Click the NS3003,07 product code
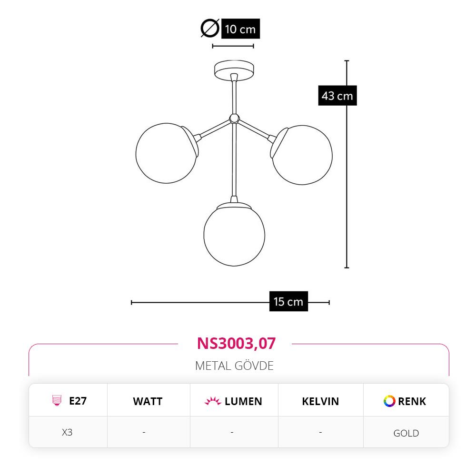The width and height of the screenshot is (476, 476). click(x=236, y=343)
